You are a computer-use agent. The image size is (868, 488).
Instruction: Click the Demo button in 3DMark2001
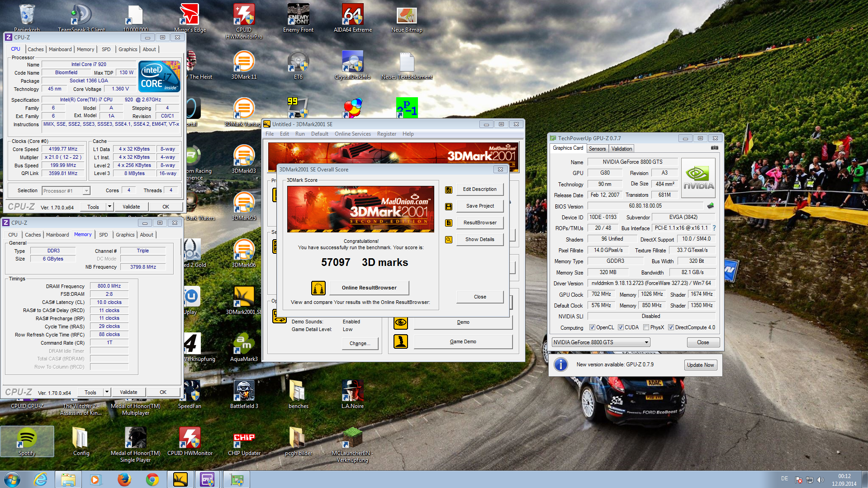[463, 322]
